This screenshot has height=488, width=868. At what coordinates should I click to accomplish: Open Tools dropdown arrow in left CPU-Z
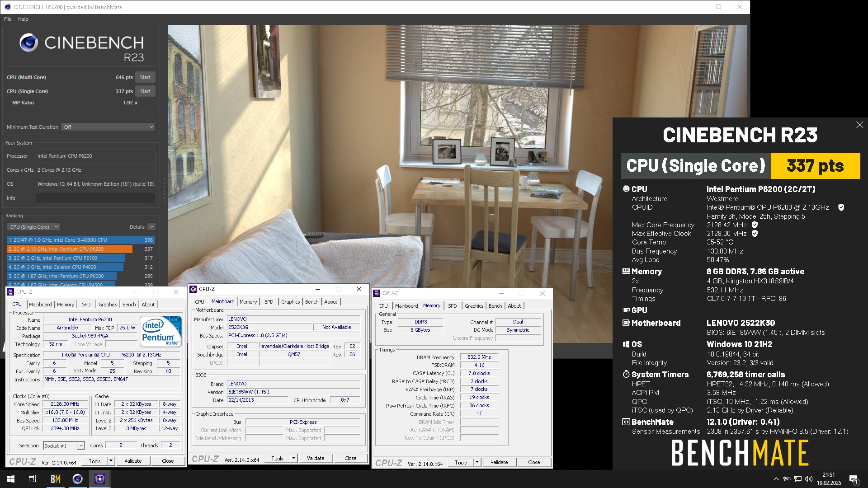[111, 461]
